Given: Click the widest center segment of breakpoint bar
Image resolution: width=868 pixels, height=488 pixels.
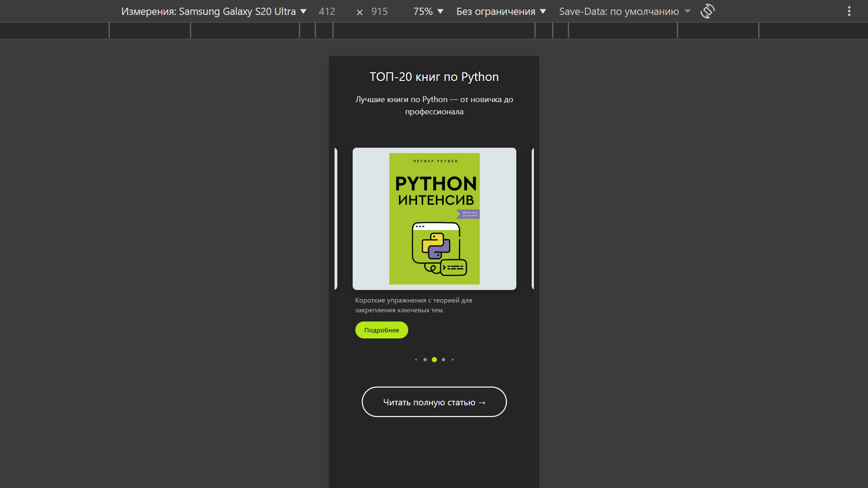Looking at the screenshot, I should [x=434, y=31].
